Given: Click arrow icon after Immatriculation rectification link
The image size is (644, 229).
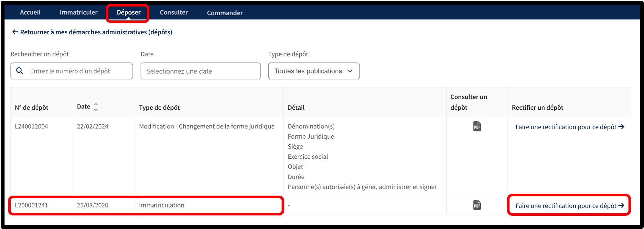Looking at the screenshot, I should [x=621, y=206].
